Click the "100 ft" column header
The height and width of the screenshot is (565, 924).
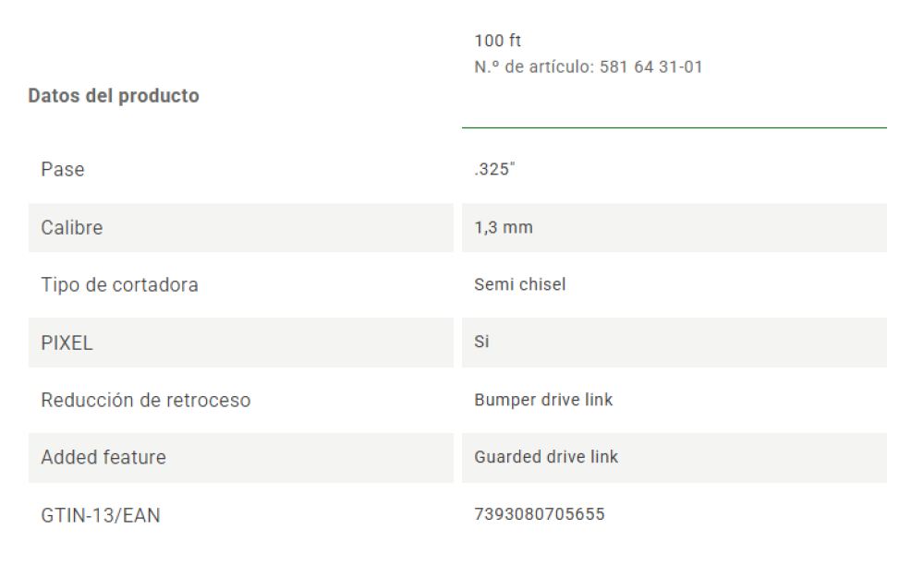click(498, 41)
